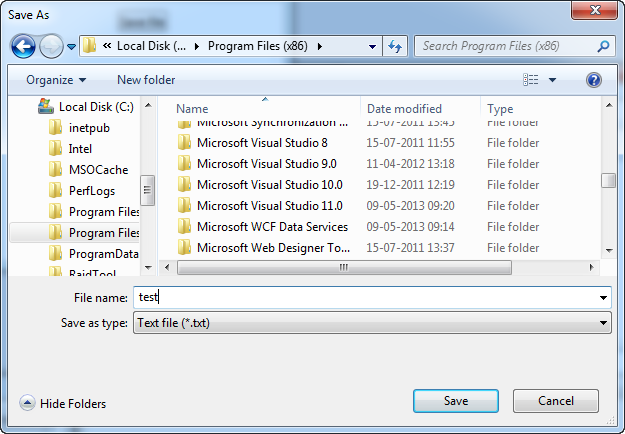The height and width of the screenshot is (434, 625).
Task: Open the Save as type dropdown
Action: 371,323
